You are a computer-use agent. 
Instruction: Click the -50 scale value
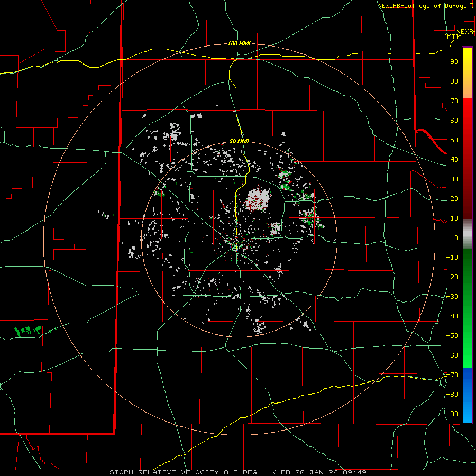coord(452,336)
